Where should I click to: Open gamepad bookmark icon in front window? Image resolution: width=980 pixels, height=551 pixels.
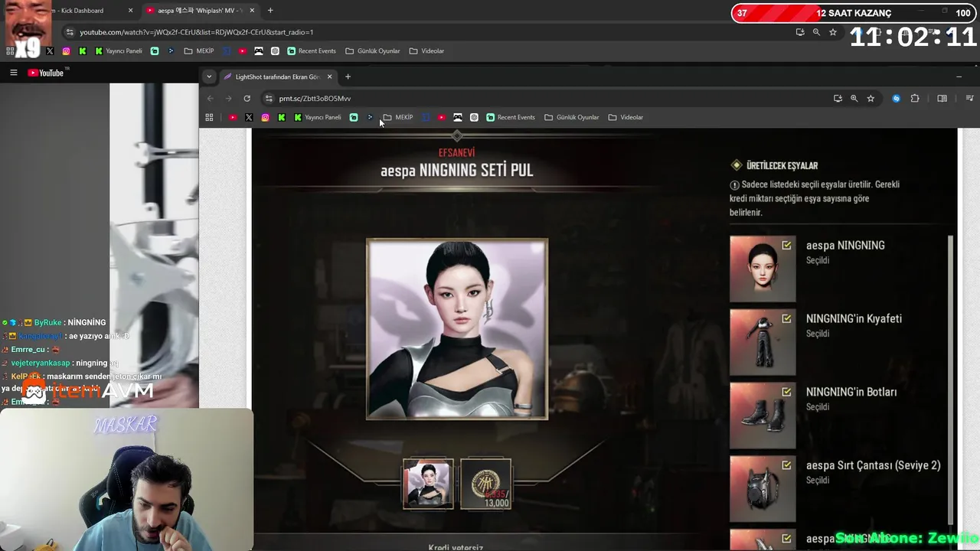(458, 117)
